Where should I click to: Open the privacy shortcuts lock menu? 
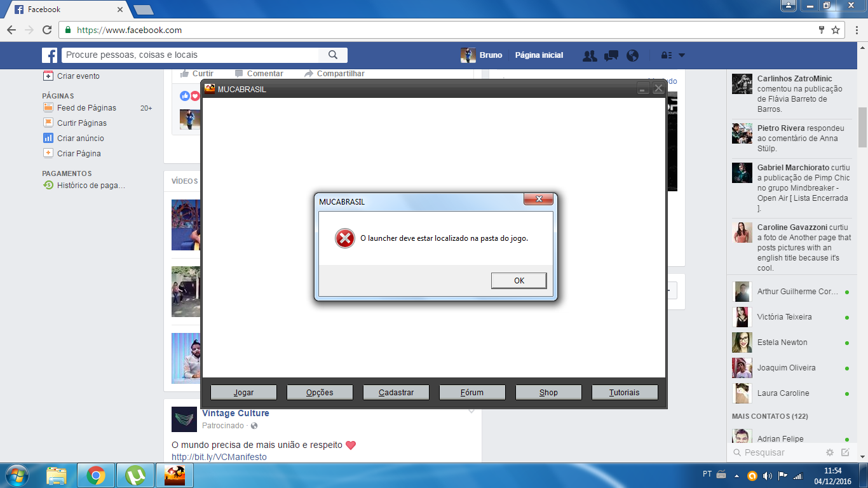point(666,55)
